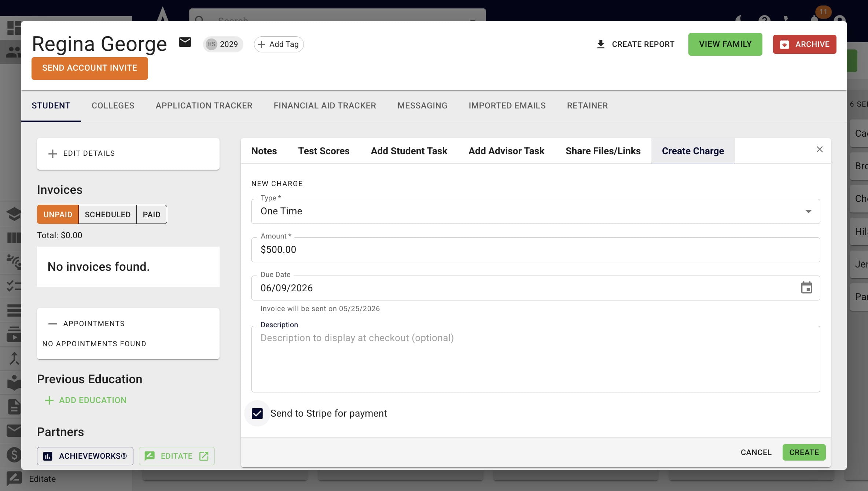Open the Test Scores tab
The height and width of the screenshot is (491, 868).
coord(324,151)
